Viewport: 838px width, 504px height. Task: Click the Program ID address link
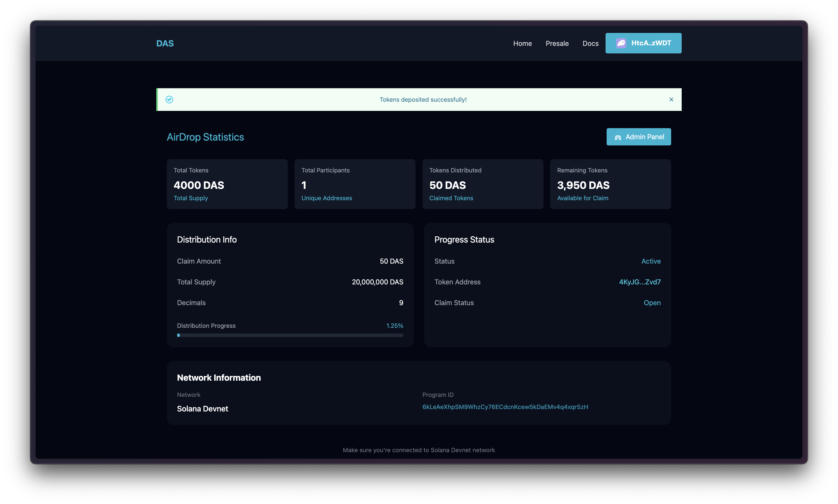point(505,407)
